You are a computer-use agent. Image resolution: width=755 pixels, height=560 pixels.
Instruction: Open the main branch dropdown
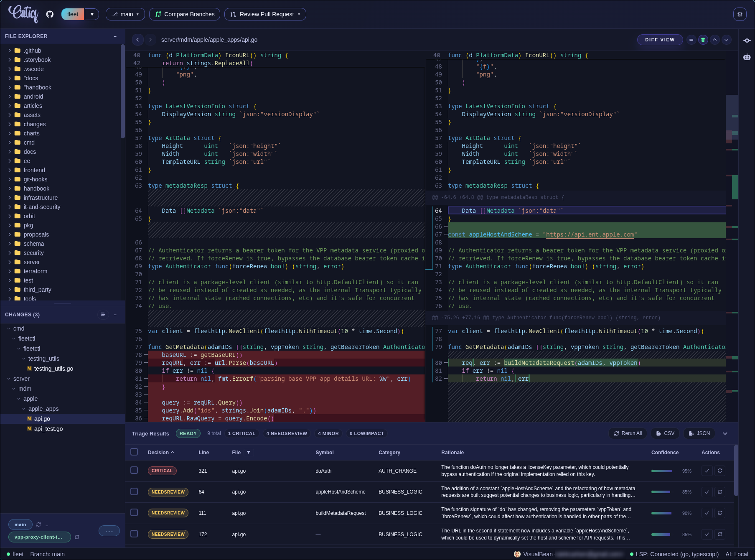point(125,14)
